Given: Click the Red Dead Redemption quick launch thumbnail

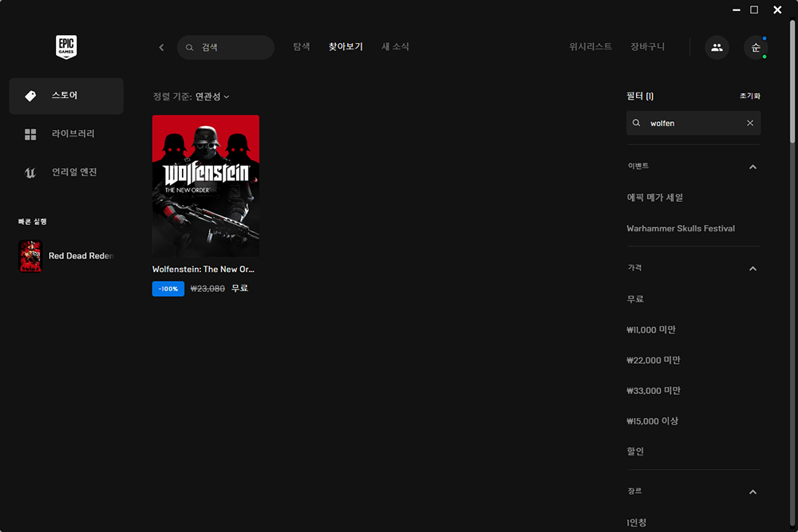Looking at the screenshot, I should [x=30, y=256].
